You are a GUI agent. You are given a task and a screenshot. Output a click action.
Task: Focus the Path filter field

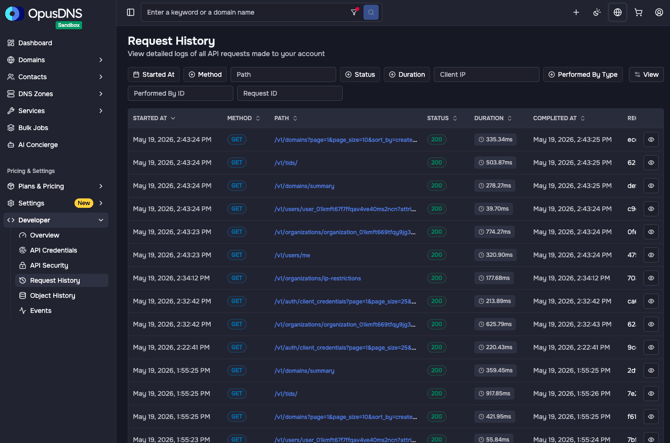coord(283,74)
